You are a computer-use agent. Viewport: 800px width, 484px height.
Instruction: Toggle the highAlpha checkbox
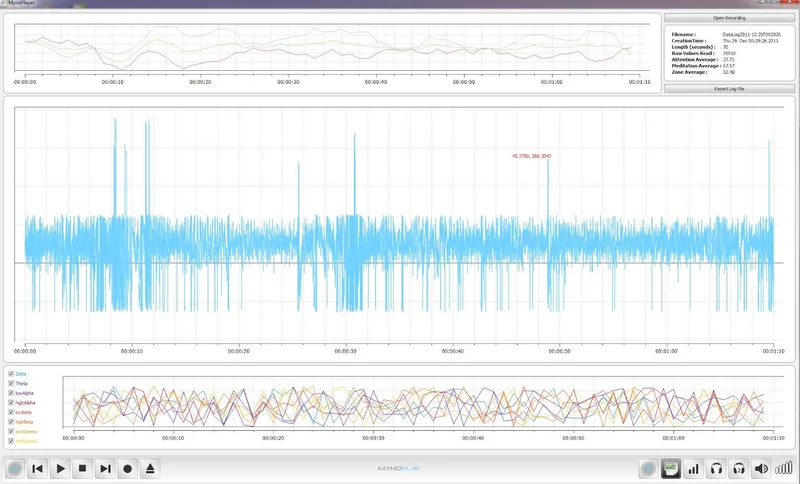click(x=11, y=403)
